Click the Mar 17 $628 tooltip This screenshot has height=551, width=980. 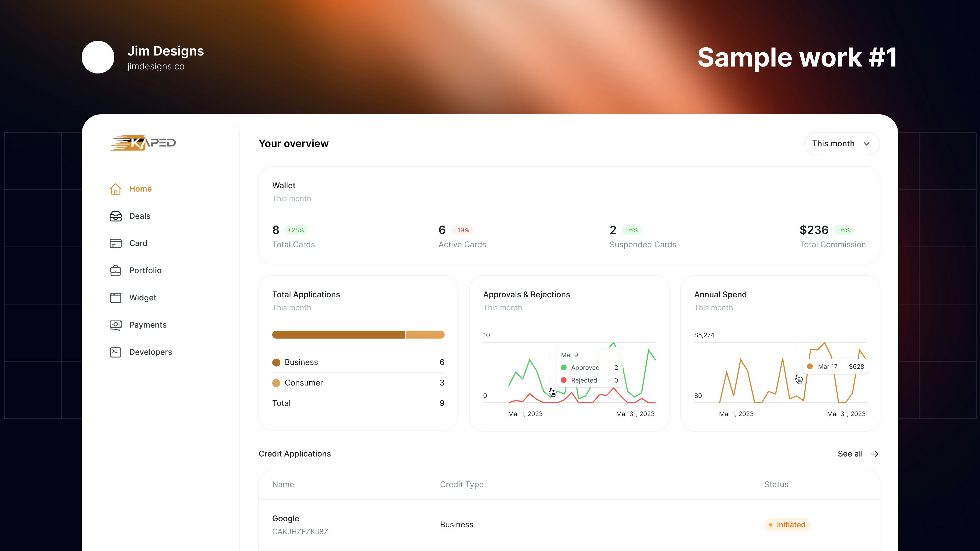click(x=835, y=367)
